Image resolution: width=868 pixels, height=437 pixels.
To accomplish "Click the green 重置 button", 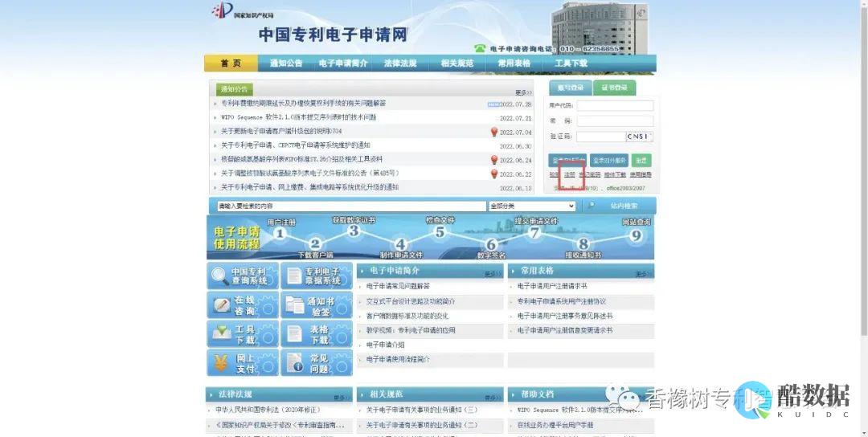I will tap(641, 161).
